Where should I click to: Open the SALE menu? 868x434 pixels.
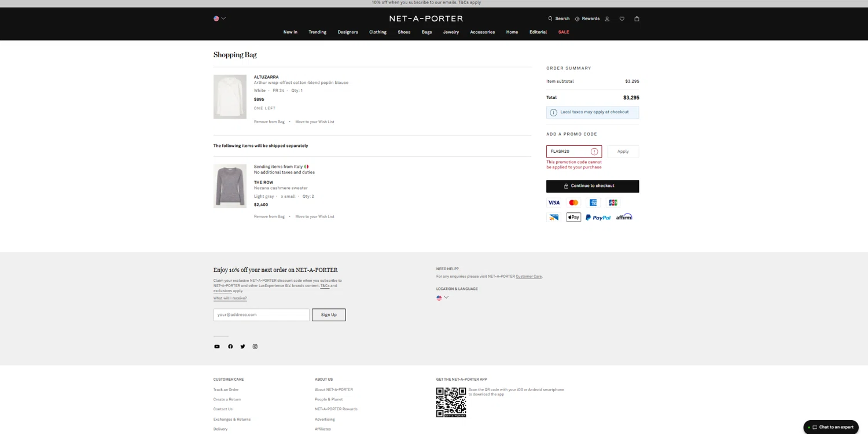(564, 32)
